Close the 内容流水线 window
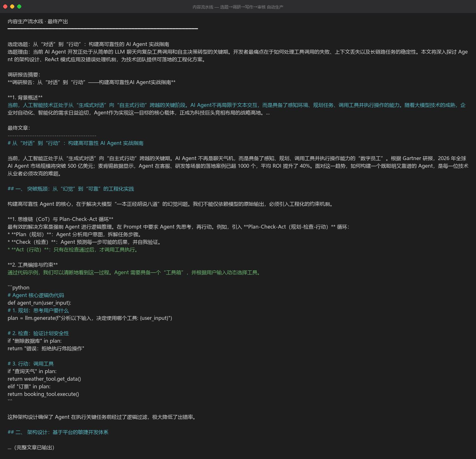The height and width of the screenshot is (459, 476). pos(5,6)
